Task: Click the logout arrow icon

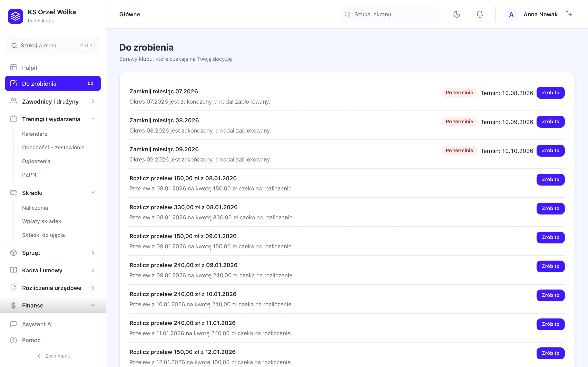Action: point(569,14)
